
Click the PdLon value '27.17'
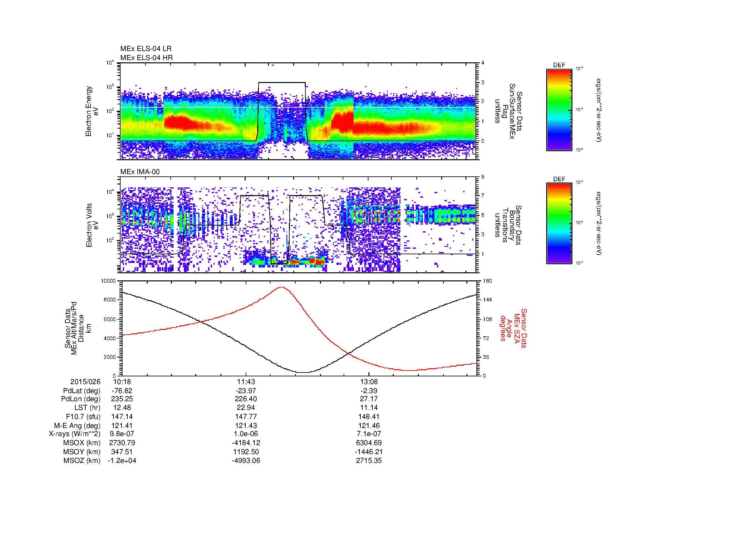369,399
